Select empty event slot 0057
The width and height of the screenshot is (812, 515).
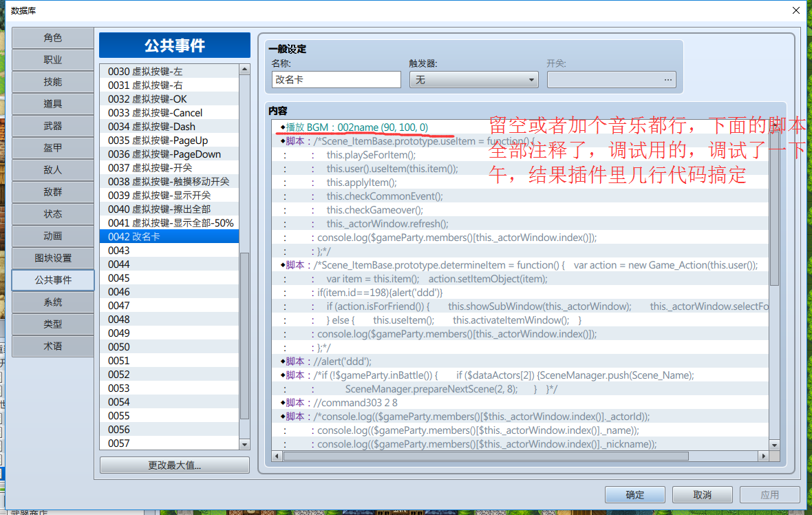169,443
